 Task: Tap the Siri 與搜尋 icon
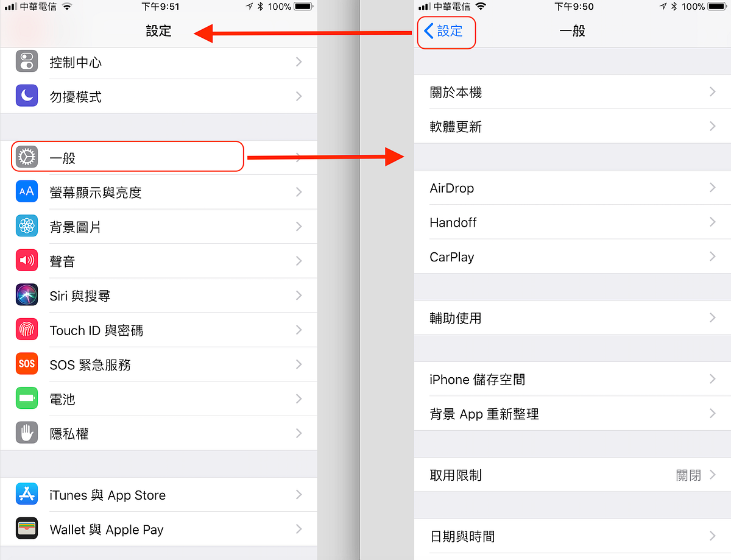pyautogui.click(x=27, y=296)
